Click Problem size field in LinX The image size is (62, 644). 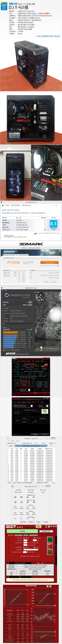(x=16, y=443)
